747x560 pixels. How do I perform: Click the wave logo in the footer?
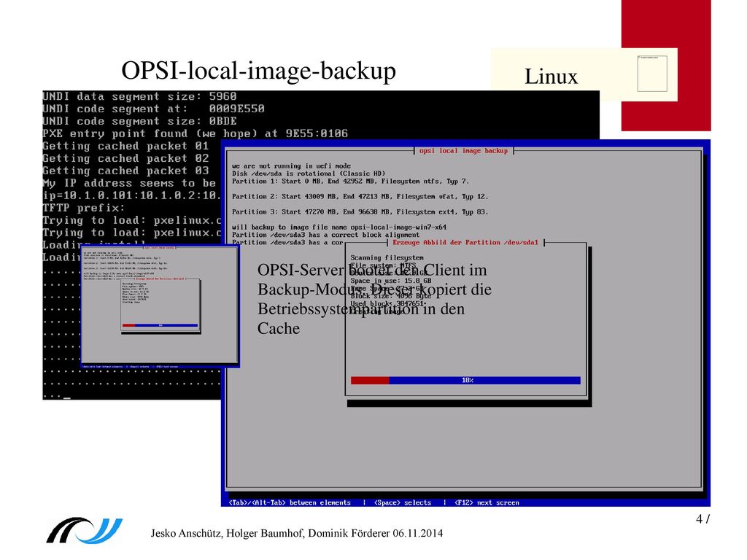point(85,530)
